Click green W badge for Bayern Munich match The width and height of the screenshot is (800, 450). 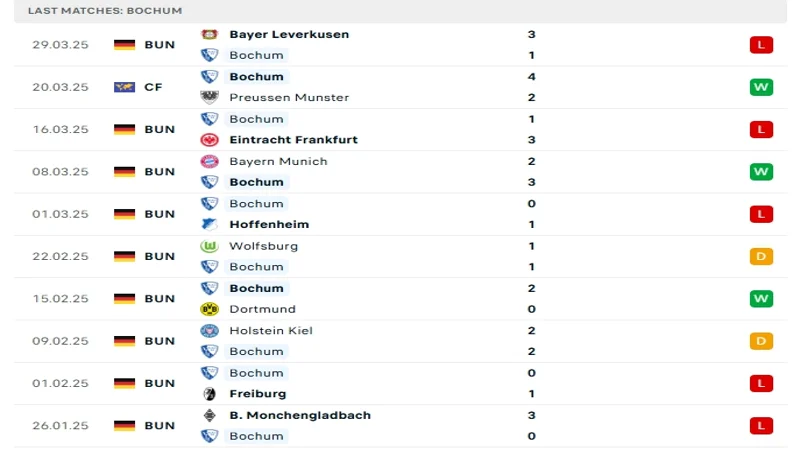[761, 171]
